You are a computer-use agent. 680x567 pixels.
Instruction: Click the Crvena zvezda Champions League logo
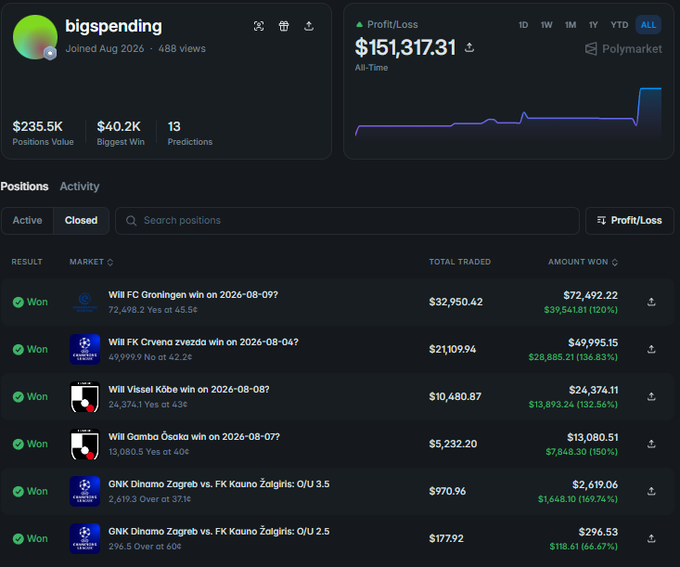85,349
